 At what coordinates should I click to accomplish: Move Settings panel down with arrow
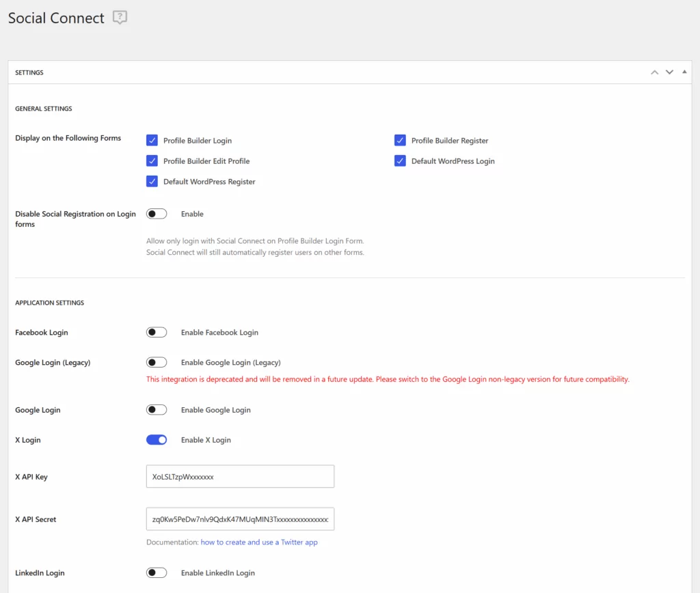[669, 72]
